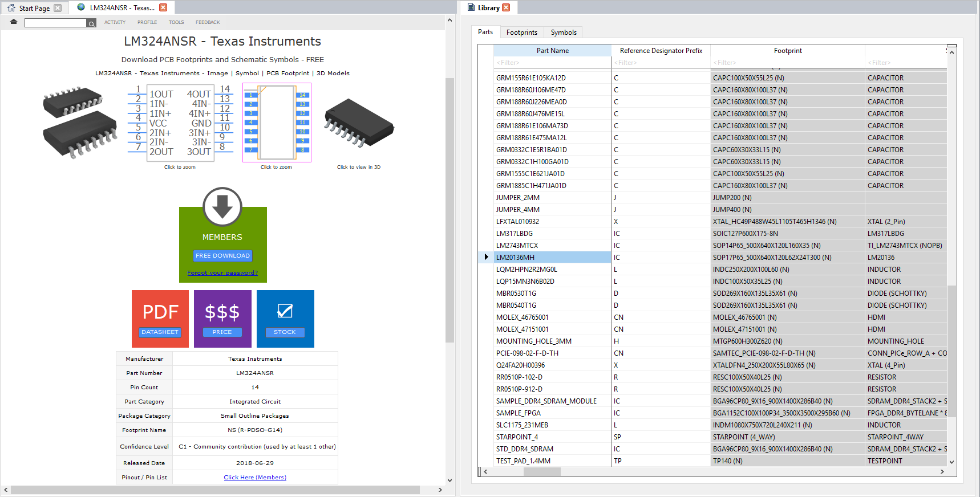
Task: Click the 'Click to view in 3D' link
Action: tap(358, 167)
